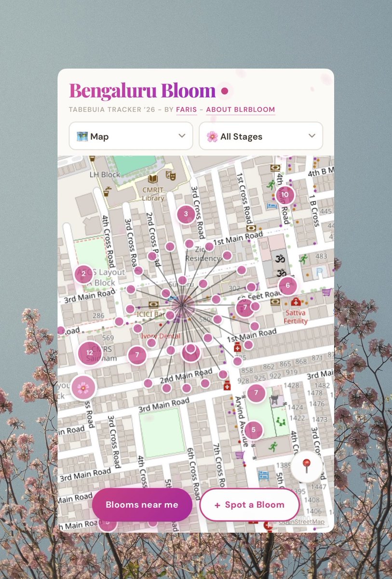
Task: Open the About BLRBloom link
Action: pyautogui.click(x=241, y=110)
